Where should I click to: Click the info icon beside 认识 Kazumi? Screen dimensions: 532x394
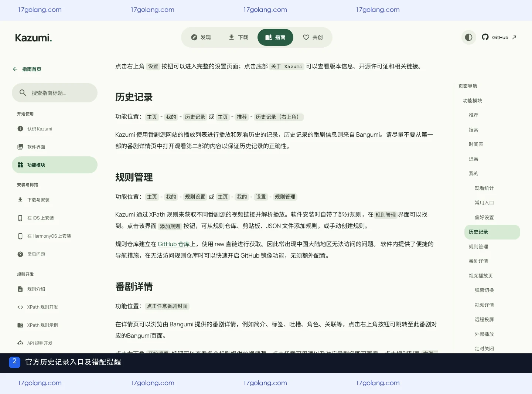click(x=20, y=129)
